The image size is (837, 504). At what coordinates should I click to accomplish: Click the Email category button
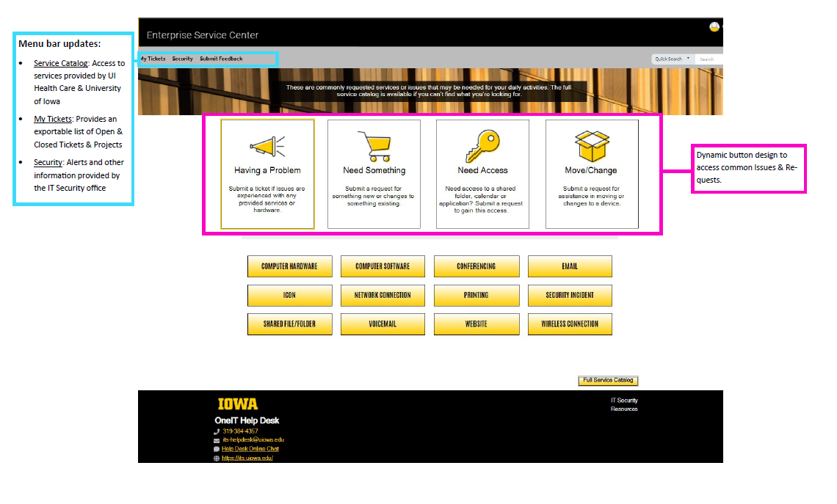[x=570, y=266]
